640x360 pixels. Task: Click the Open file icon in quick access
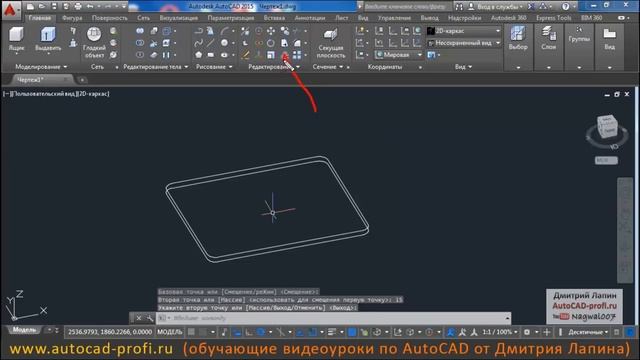pyautogui.click(x=42, y=7)
